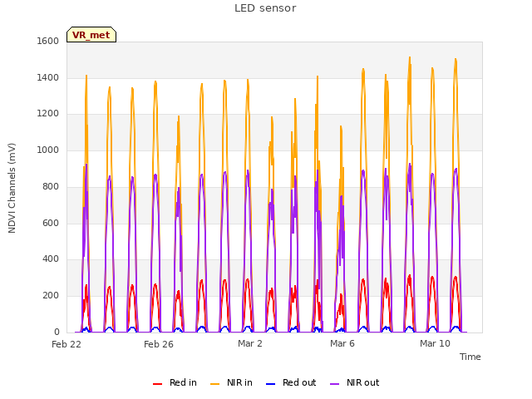
Task: Click the purple NIR out legend swatch
Action: [334, 384]
